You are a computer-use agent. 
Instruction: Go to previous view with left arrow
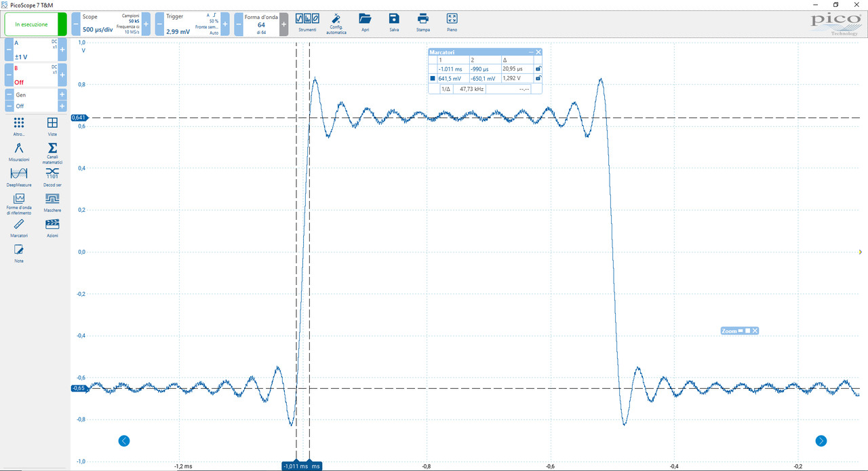pos(123,441)
